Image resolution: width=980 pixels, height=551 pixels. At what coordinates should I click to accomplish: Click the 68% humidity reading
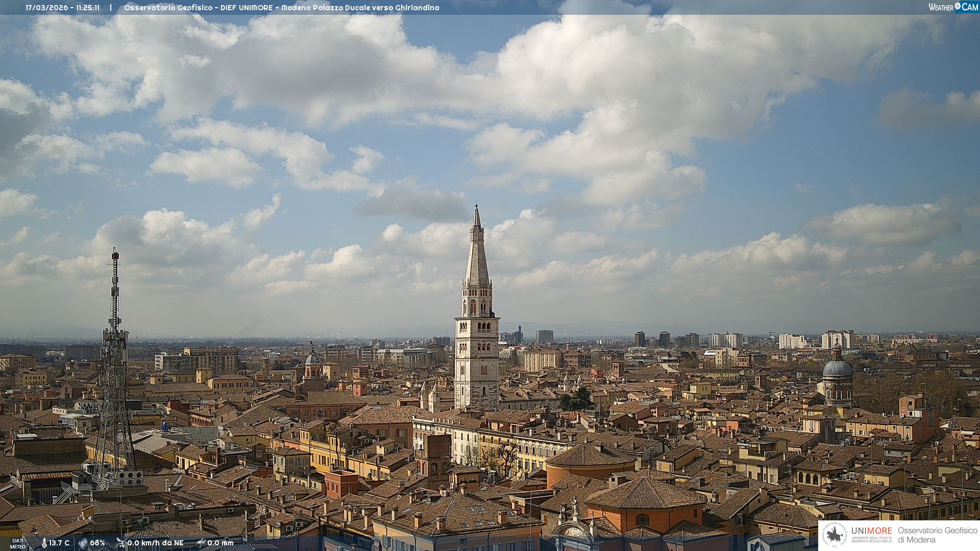tap(97, 543)
